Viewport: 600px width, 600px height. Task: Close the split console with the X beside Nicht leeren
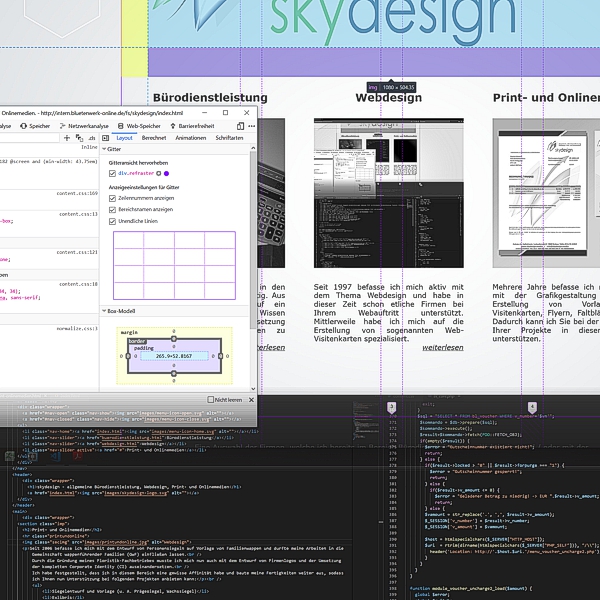[x=251, y=400]
